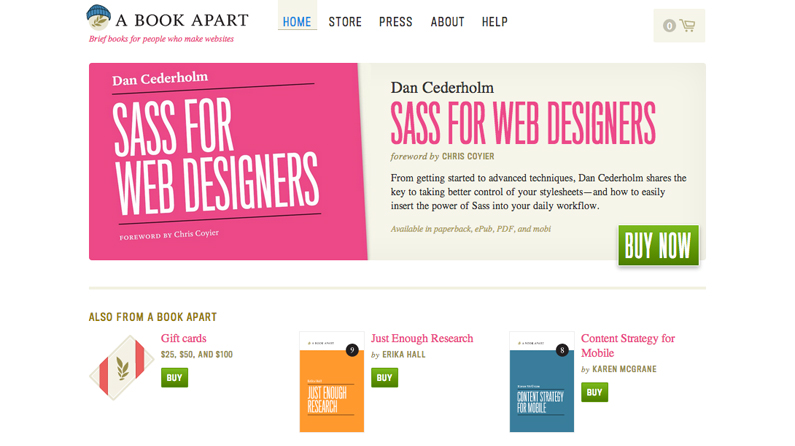Click the gift card diamond image
This screenshot has width=795, height=446.
122,367
